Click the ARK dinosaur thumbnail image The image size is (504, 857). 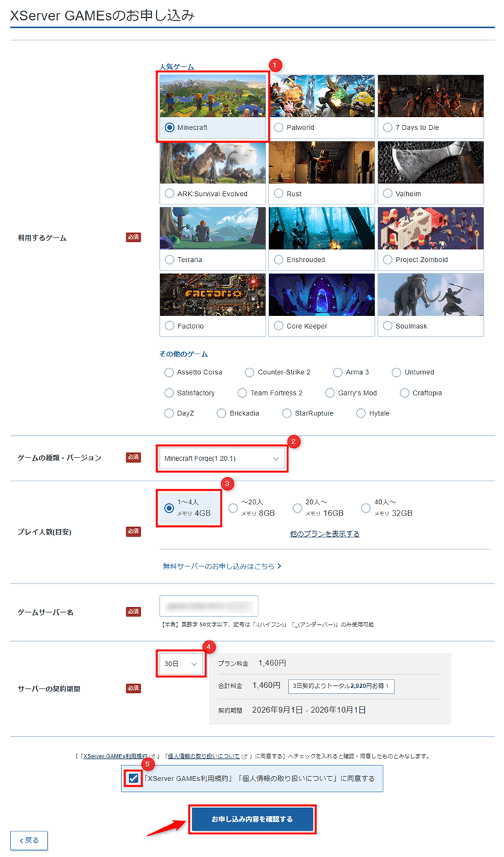coord(213,162)
